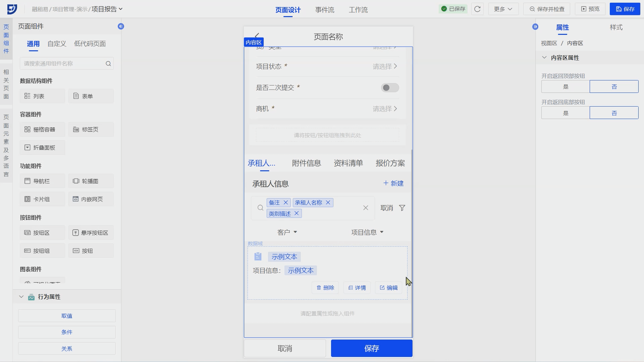Viewport: 644px width, 362px height.
Task: Clear all search tags with X icon
Action: pos(366,208)
